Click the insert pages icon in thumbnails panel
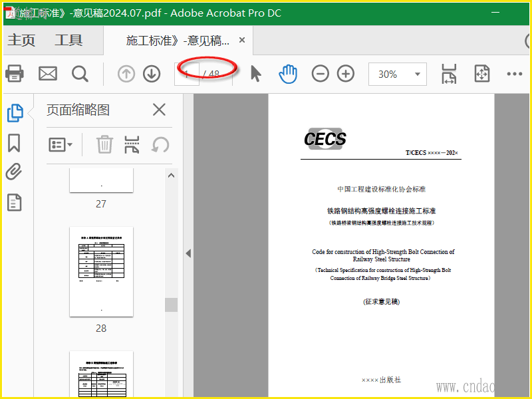The width and height of the screenshot is (532, 399). point(132,144)
